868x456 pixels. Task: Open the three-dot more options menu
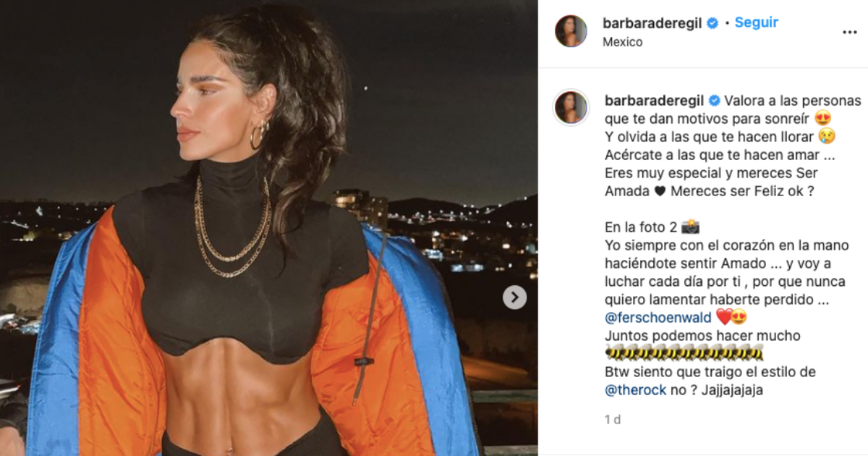pyautogui.click(x=849, y=33)
